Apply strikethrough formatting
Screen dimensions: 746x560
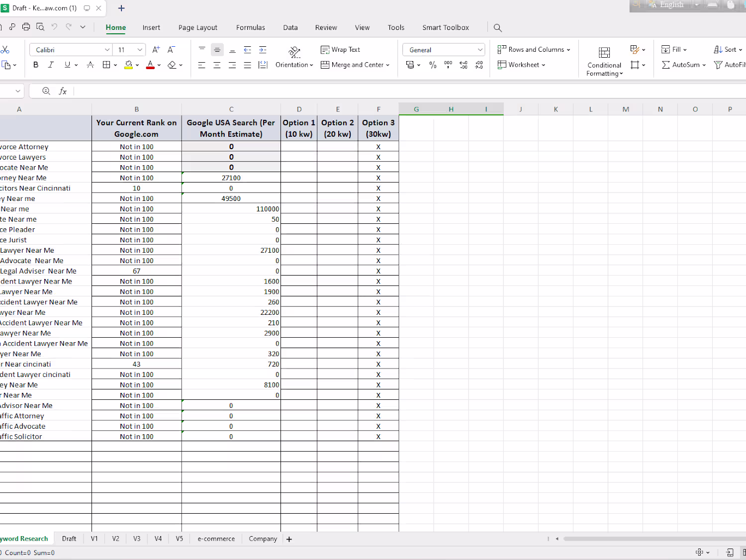coord(90,65)
